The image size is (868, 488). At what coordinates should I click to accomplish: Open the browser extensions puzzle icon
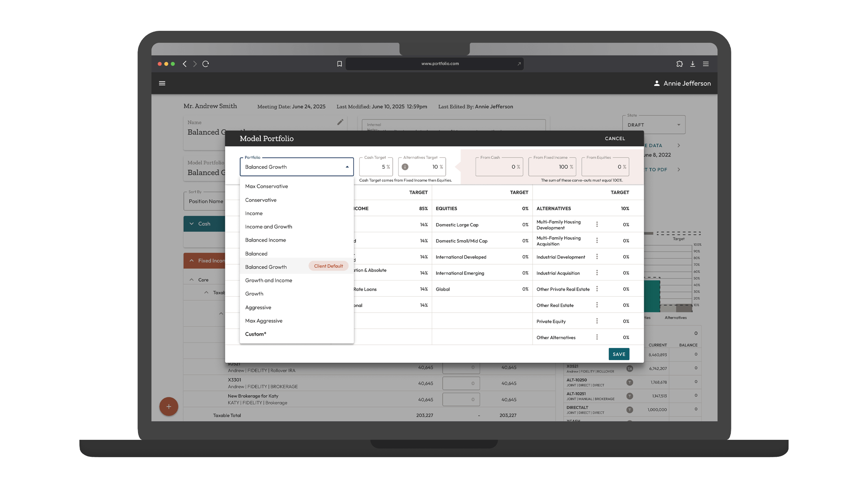point(679,64)
